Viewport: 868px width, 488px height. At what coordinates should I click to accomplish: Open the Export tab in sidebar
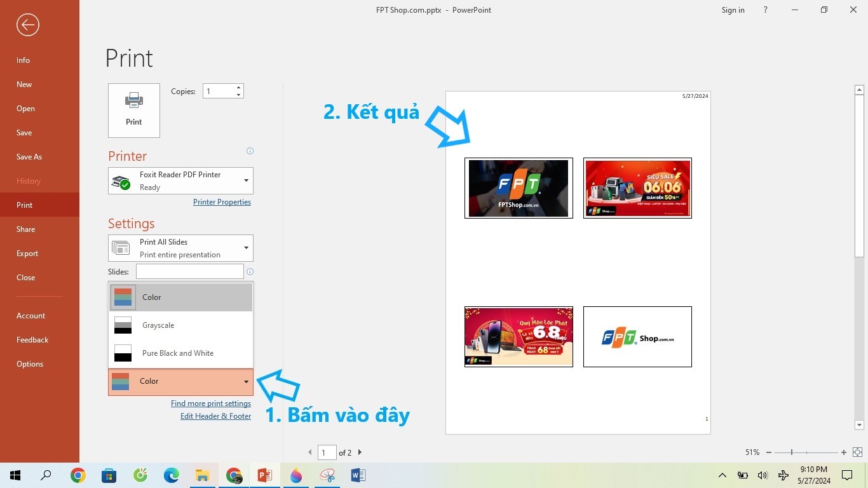coord(39,254)
